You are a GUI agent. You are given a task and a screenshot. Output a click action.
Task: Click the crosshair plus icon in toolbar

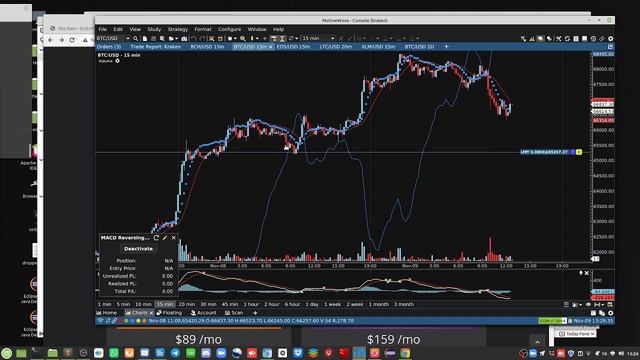(265, 38)
